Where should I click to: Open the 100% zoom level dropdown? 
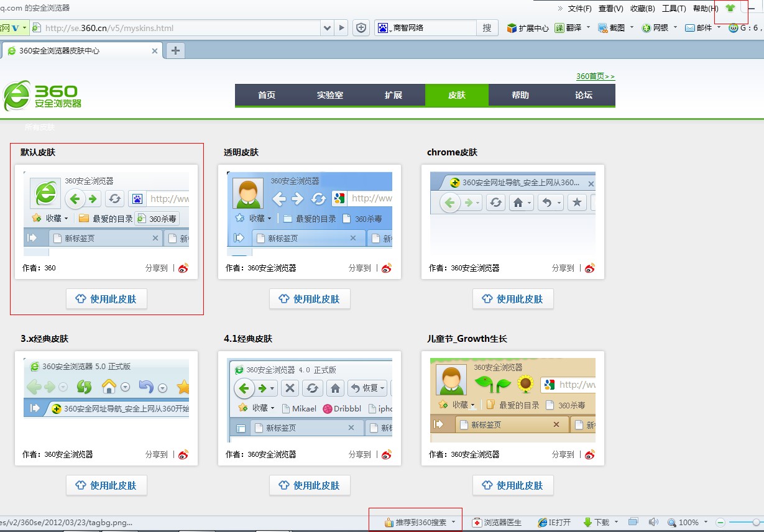704,523
